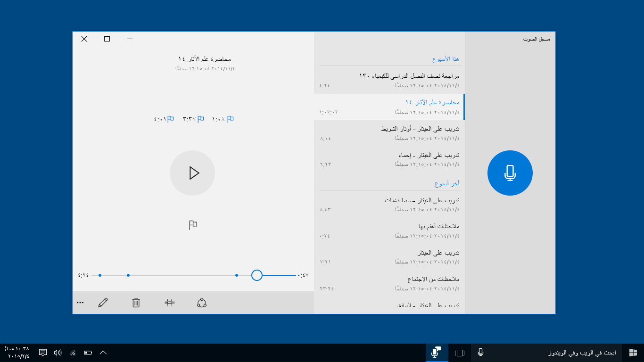Viewport: 644px width, 362px height.
Task: Play the selected archaeology lecture recording
Action: [192, 173]
